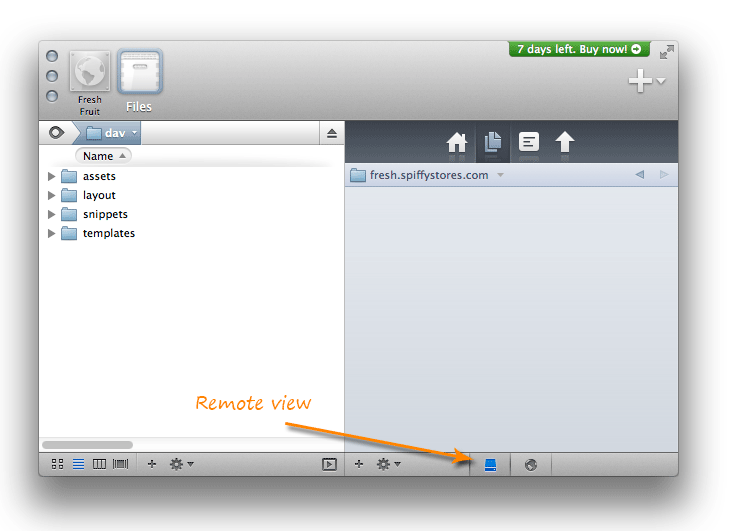Switch to column view

click(x=99, y=464)
